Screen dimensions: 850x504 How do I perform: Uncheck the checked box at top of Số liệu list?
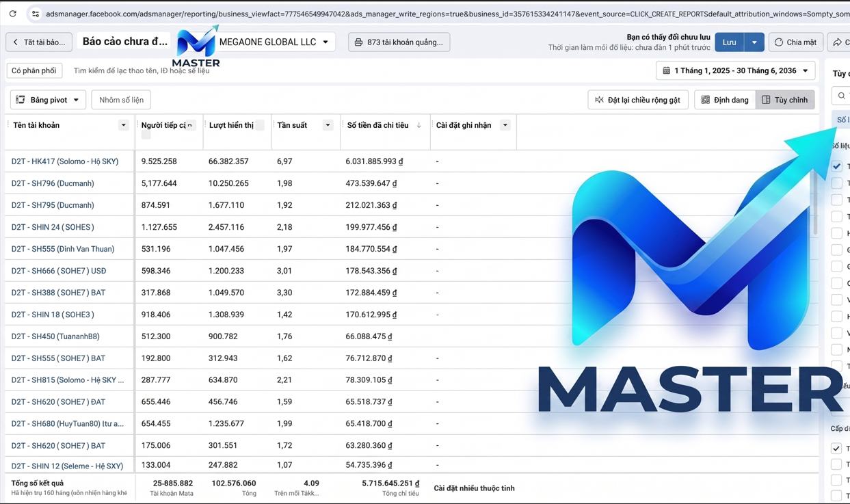(x=836, y=165)
